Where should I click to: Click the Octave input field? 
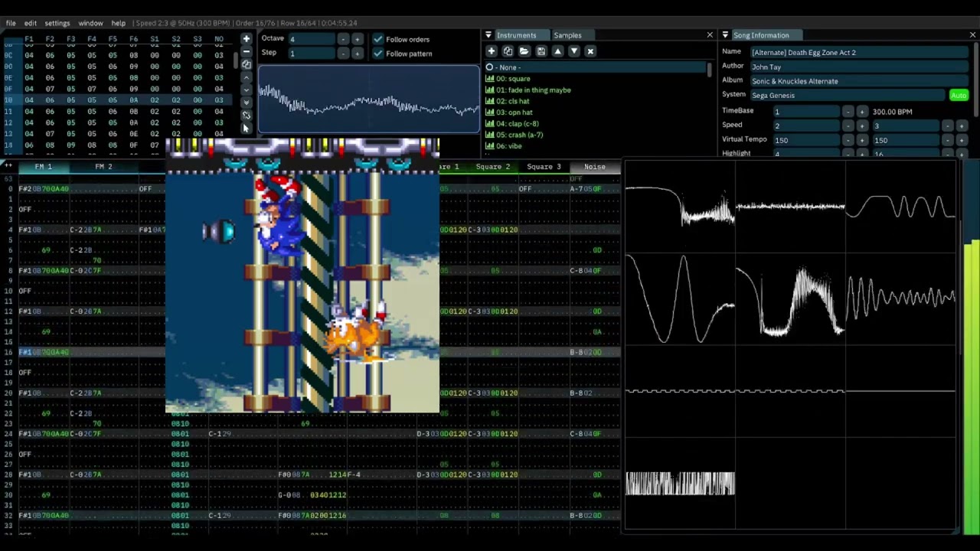(x=310, y=39)
